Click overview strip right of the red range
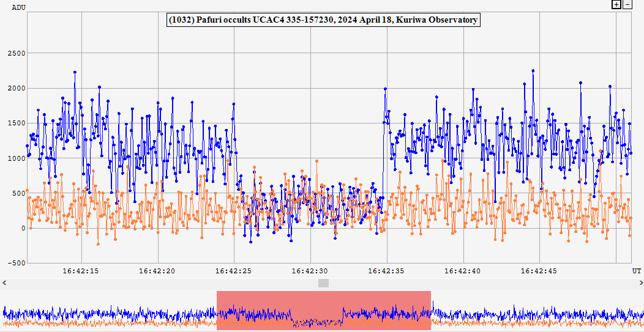 point(537,311)
